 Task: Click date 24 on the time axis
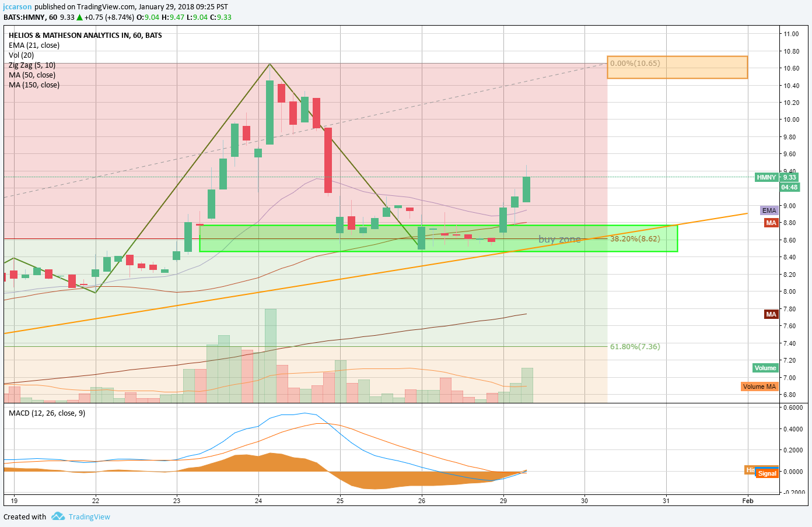[258, 500]
